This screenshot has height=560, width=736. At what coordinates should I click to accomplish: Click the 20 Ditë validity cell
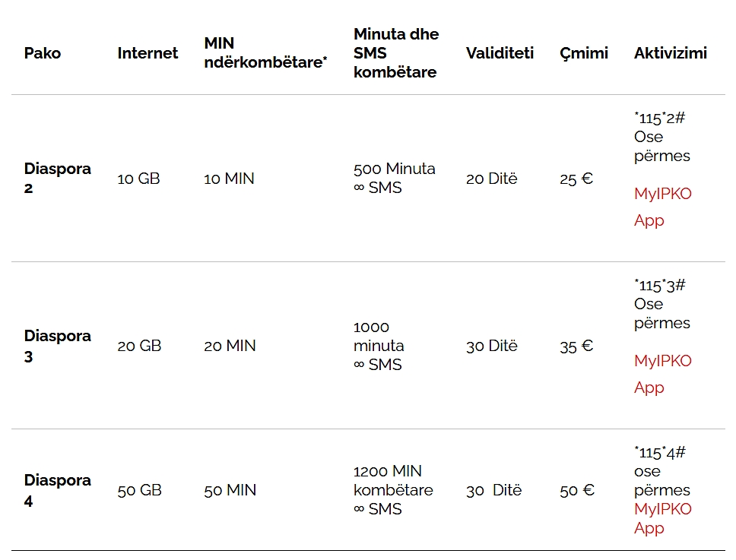pos(491,179)
